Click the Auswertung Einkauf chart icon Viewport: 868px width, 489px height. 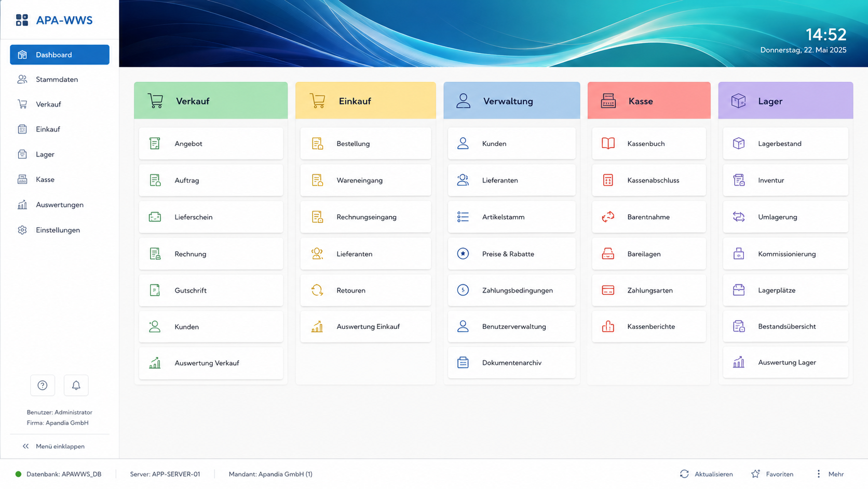(x=317, y=326)
